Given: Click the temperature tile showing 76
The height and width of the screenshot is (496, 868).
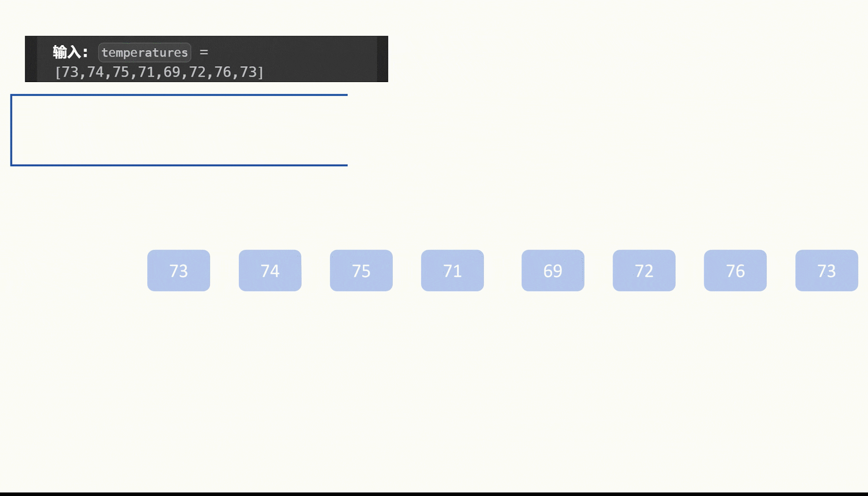Looking at the screenshot, I should [x=735, y=270].
